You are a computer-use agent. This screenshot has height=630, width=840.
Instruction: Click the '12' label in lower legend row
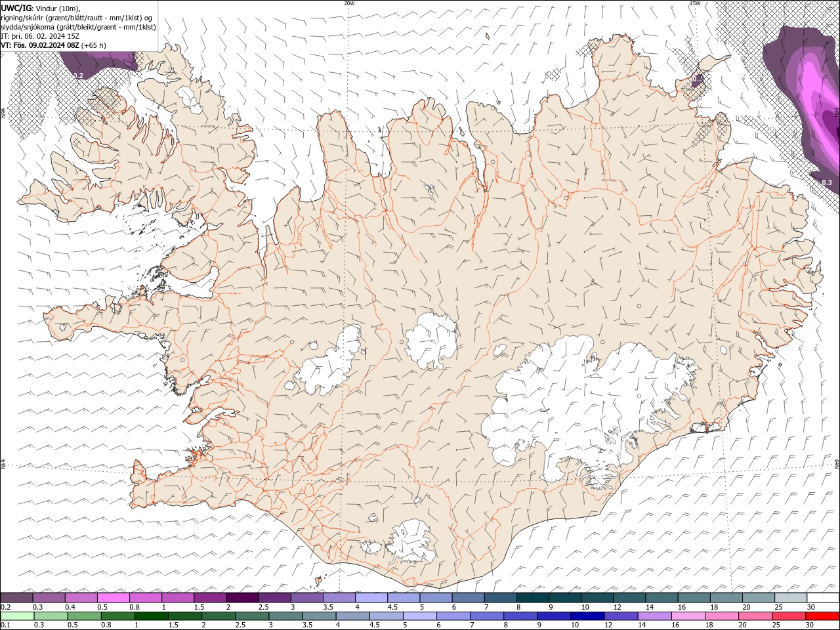click(608, 625)
